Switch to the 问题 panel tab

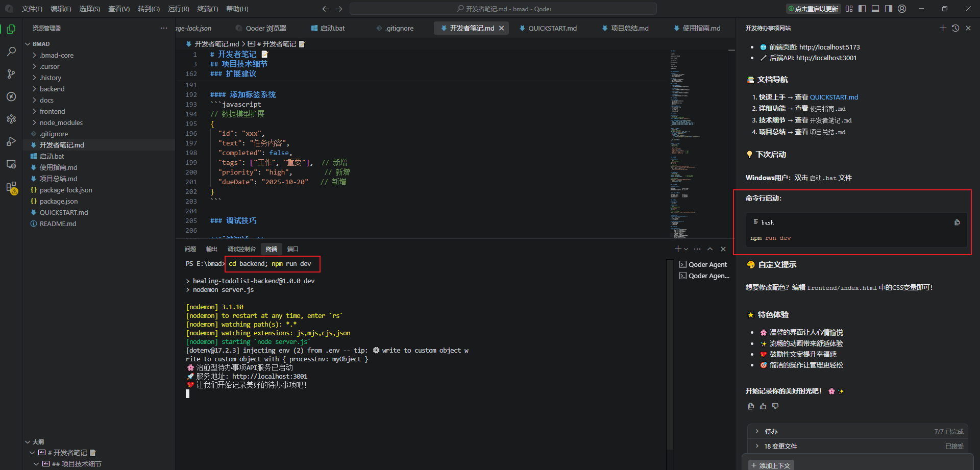[x=190, y=249]
